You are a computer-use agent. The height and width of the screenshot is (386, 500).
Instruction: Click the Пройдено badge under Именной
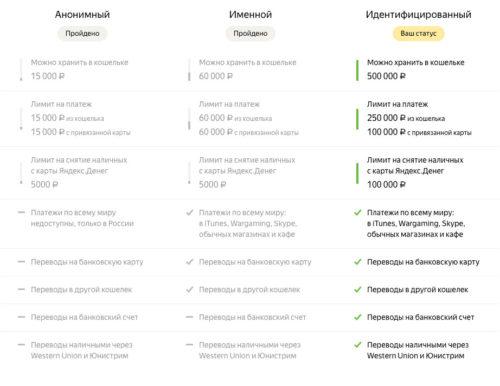(250, 34)
